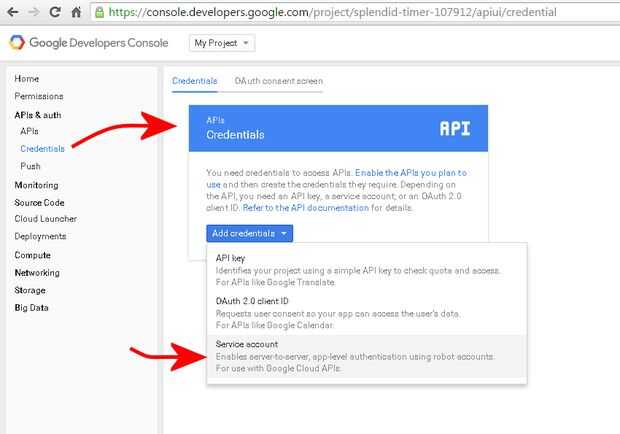The width and height of the screenshot is (620, 434).
Task: Click the Credentials card heading text
Action: 235,135
